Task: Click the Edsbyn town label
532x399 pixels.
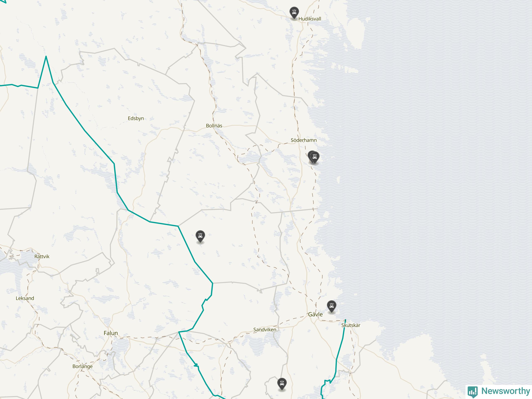Action: (136, 118)
